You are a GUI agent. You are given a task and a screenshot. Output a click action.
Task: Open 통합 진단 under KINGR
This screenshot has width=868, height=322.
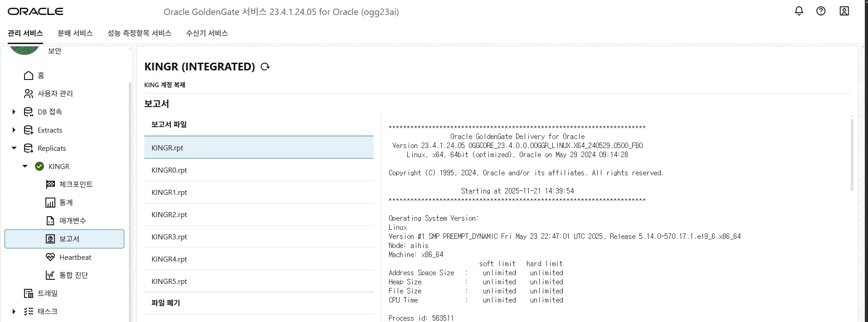tap(73, 275)
